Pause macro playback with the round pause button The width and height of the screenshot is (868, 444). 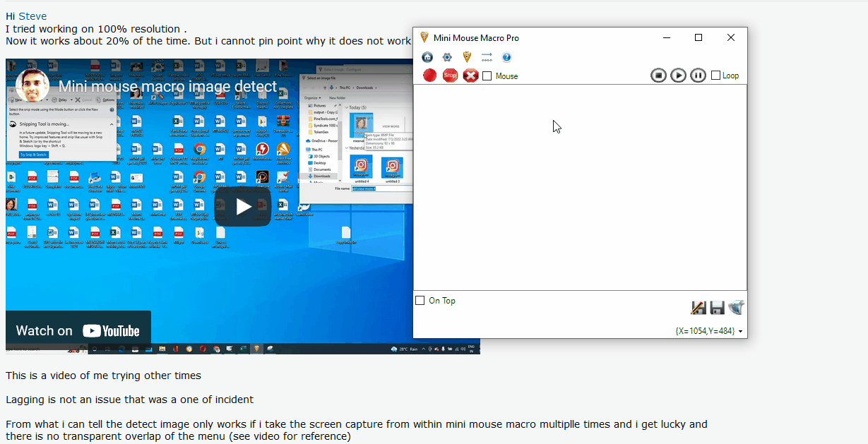[698, 76]
